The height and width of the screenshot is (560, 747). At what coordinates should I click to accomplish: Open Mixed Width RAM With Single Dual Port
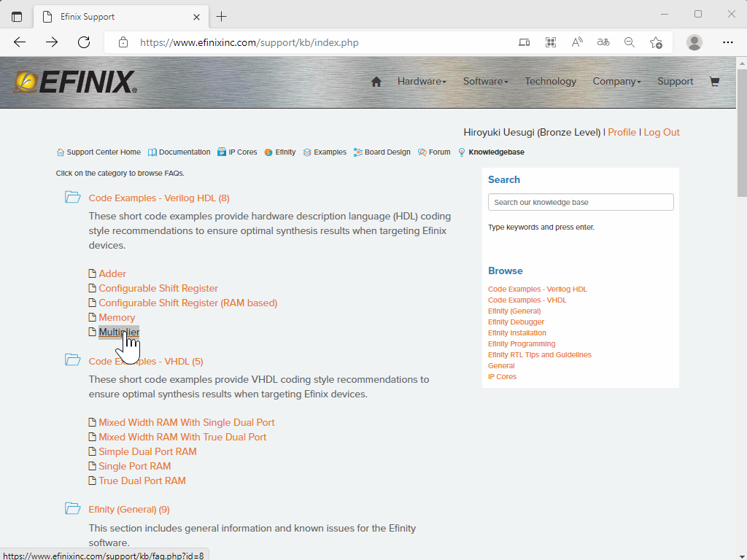coord(186,422)
